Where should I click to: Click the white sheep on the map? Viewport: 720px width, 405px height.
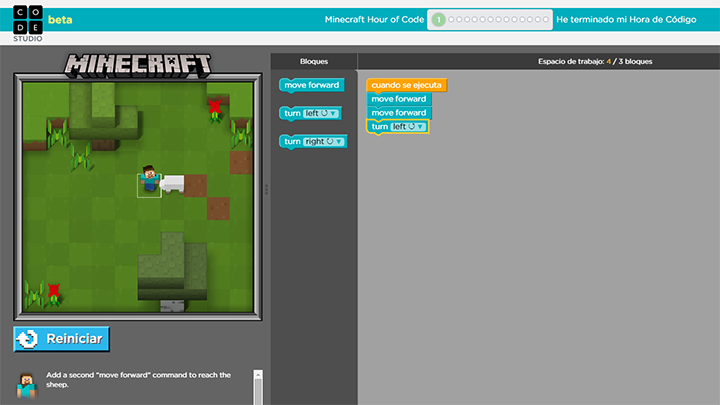tap(173, 183)
